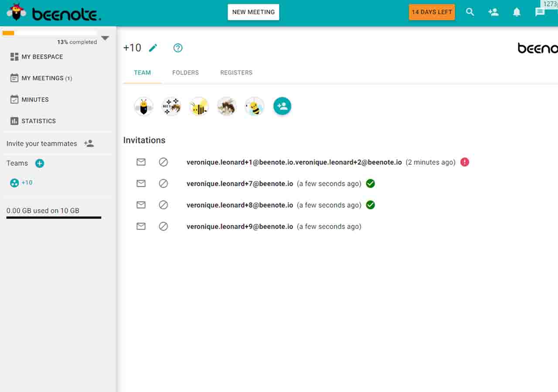This screenshot has height=392, width=558.
Task: Click first bee avatar with black body
Action: [143, 106]
